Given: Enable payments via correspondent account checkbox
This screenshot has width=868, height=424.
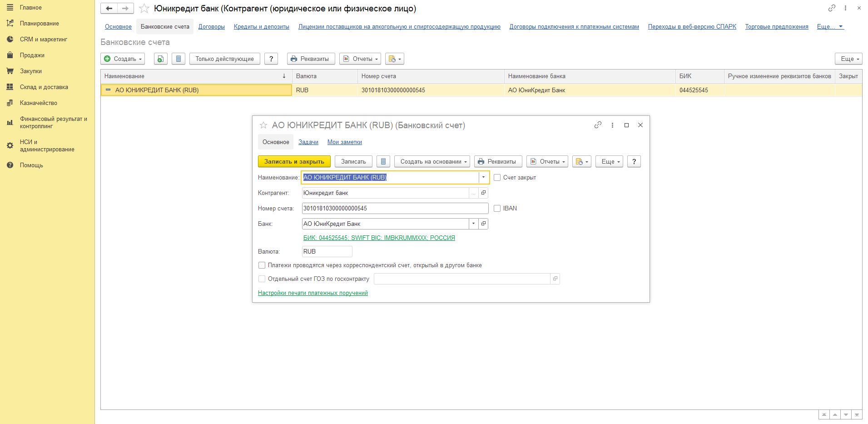Looking at the screenshot, I should pyautogui.click(x=262, y=265).
